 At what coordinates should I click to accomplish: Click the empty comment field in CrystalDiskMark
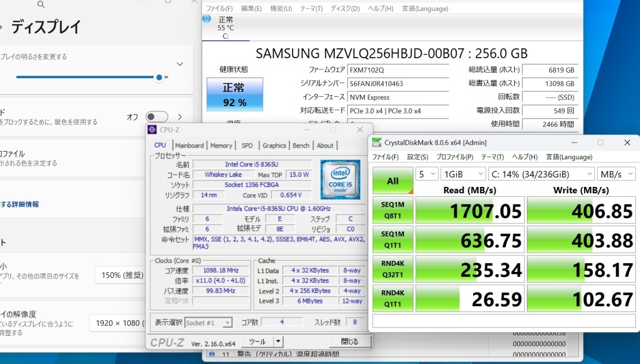click(504, 321)
